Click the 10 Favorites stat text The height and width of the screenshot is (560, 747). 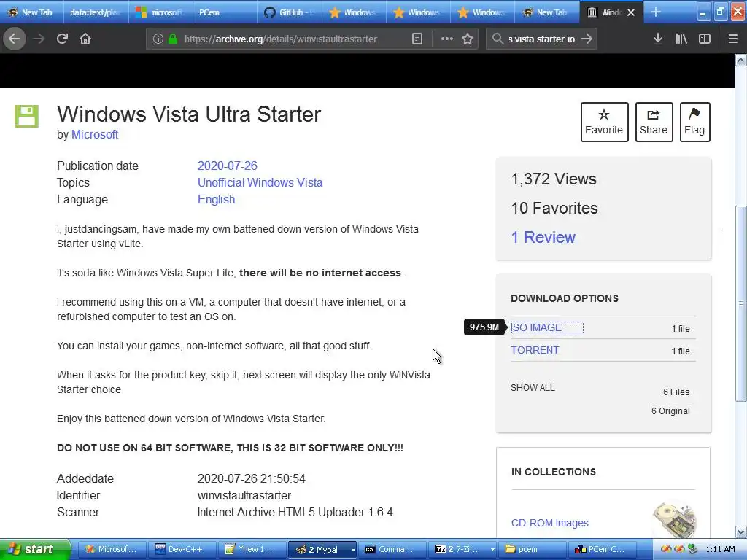coord(554,208)
